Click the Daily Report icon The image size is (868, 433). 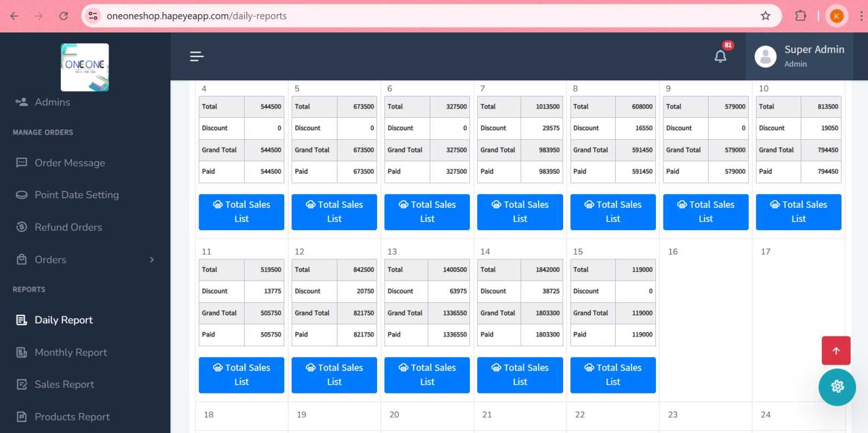22,320
